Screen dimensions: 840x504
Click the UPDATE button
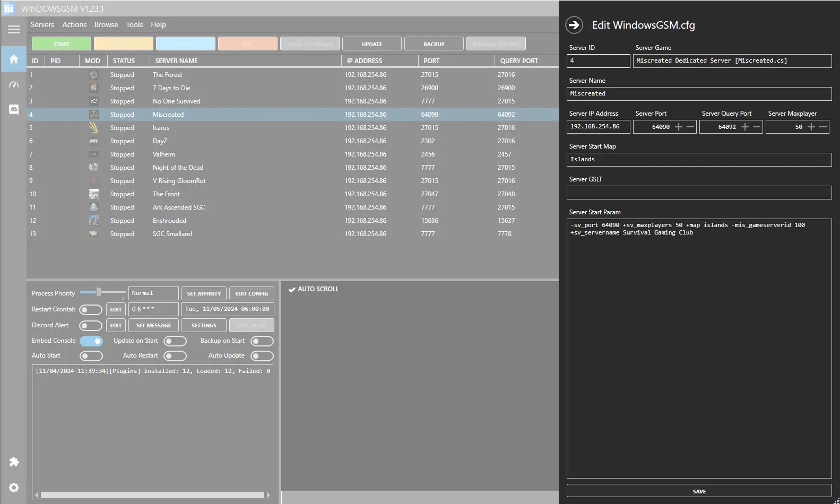[372, 44]
